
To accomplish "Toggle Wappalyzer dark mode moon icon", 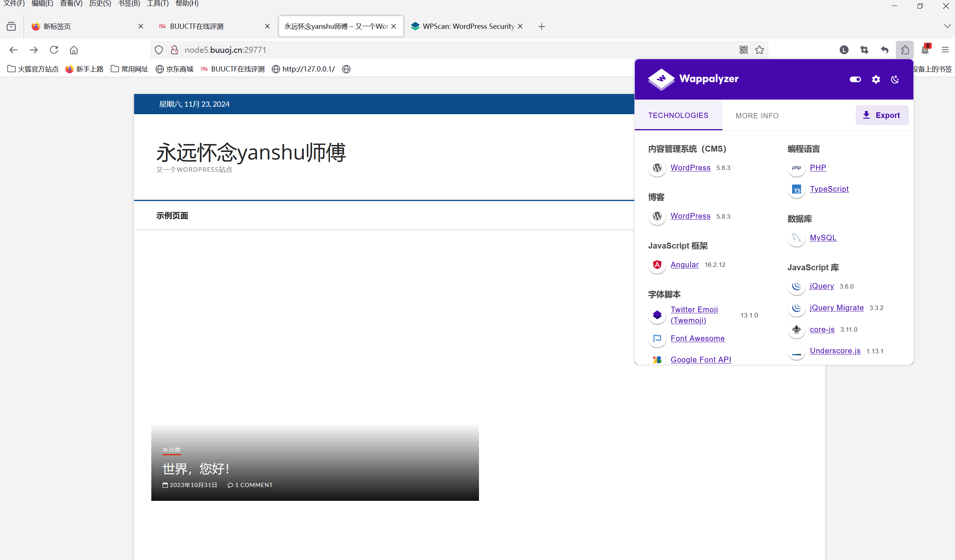I will coord(895,79).
